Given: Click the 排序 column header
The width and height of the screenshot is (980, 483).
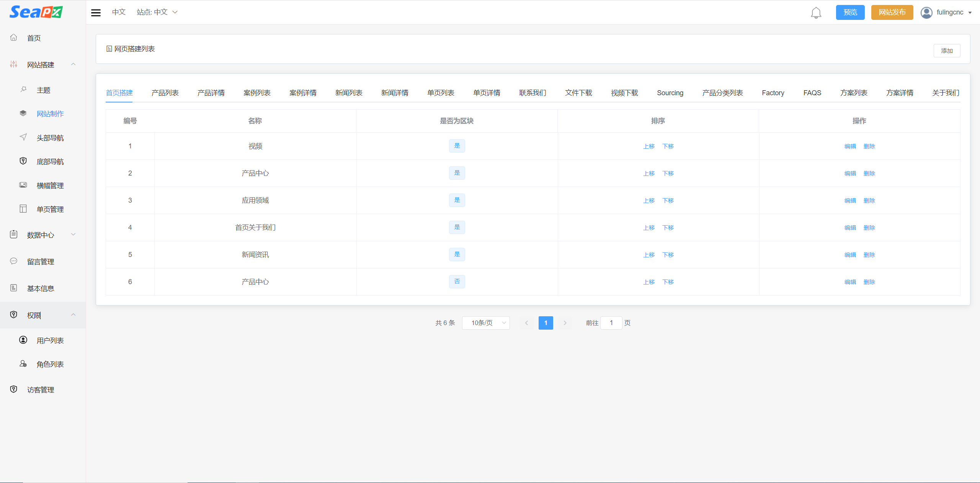Looking at the screenshot, I should click(658, 121).
